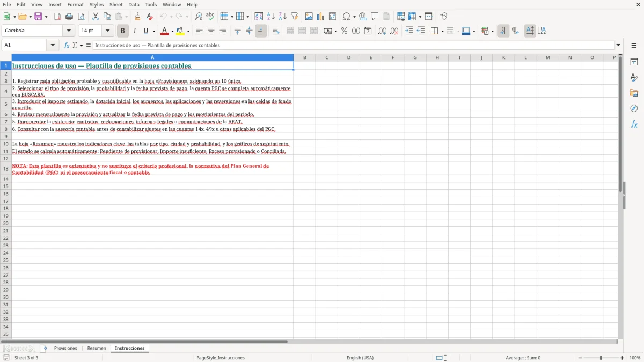Insert Pivot Table icon
This screenshot has width=644, height=362.
[333, 17]
